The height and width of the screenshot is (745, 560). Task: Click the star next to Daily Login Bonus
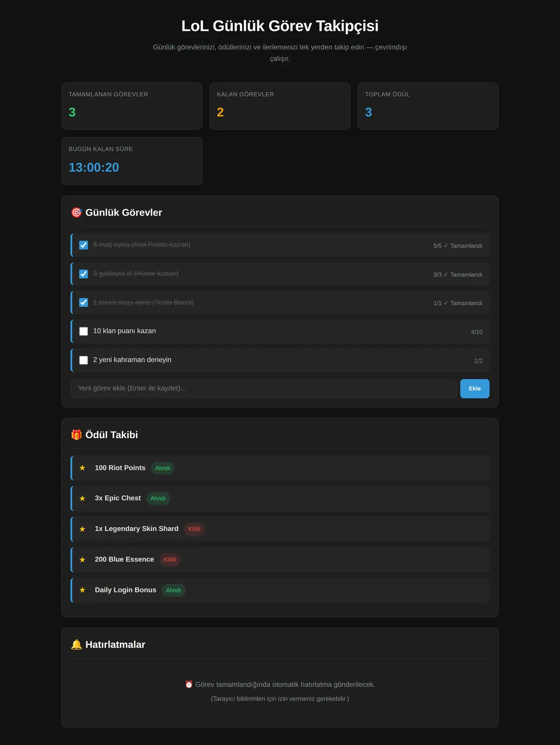pos(83,590)
